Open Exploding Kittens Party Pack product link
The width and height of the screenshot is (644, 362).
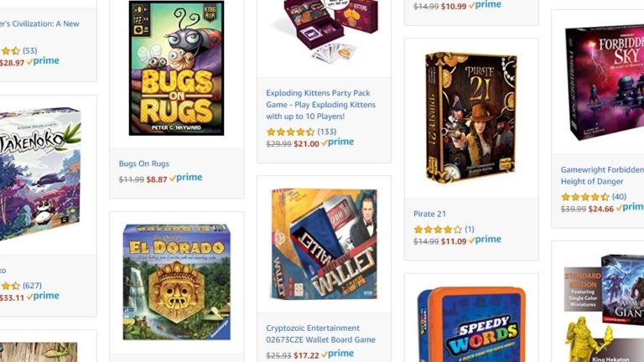[x=320, y=105]
